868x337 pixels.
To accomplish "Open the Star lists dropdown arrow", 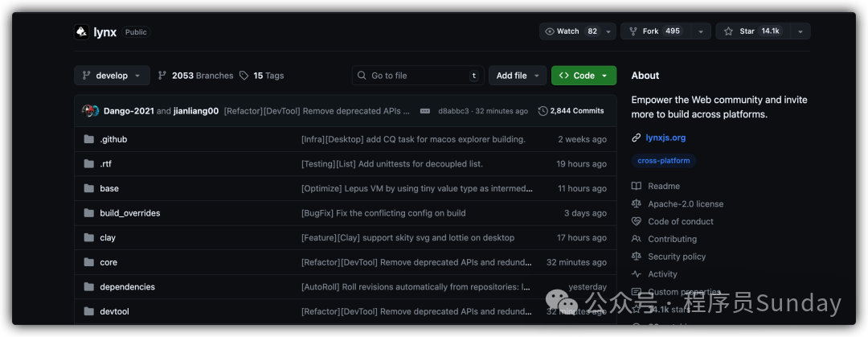I will (x=800, y=31).
